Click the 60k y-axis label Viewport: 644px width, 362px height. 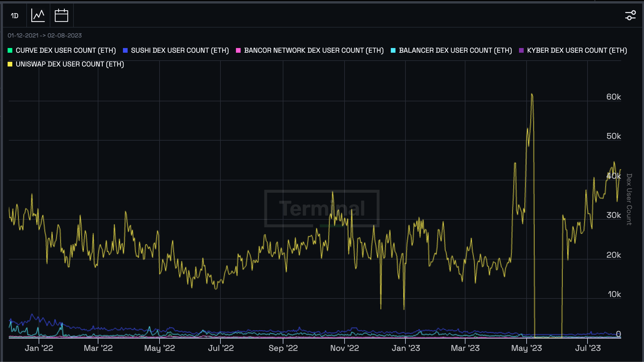614,97
